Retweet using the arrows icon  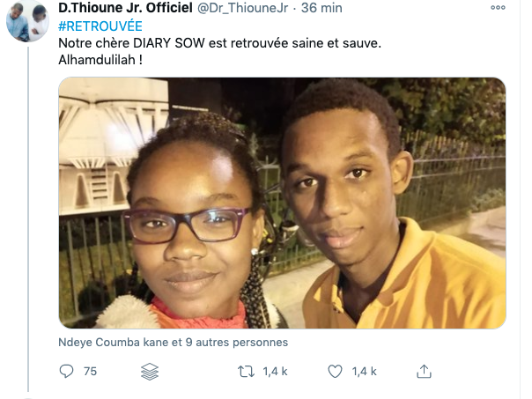click(x=246, y=372)
